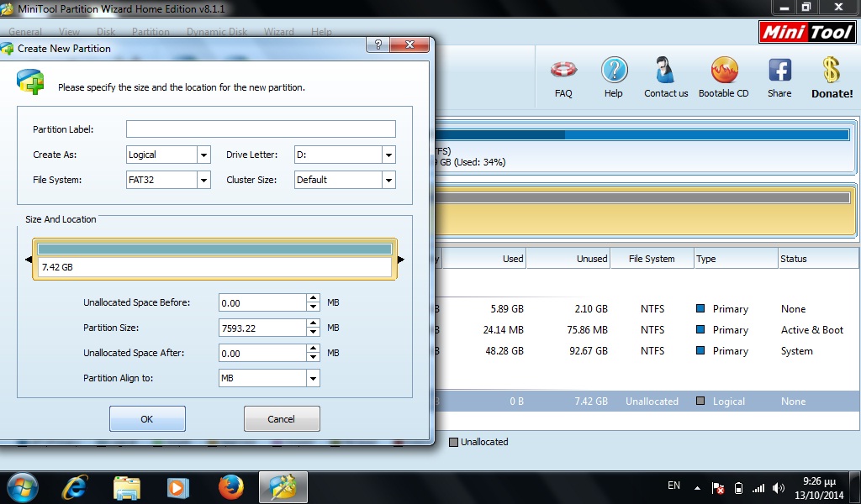Click the taskbar clock showing 9:26
Image resolution: width=861 pixels, height=504 pixels.
819,487
